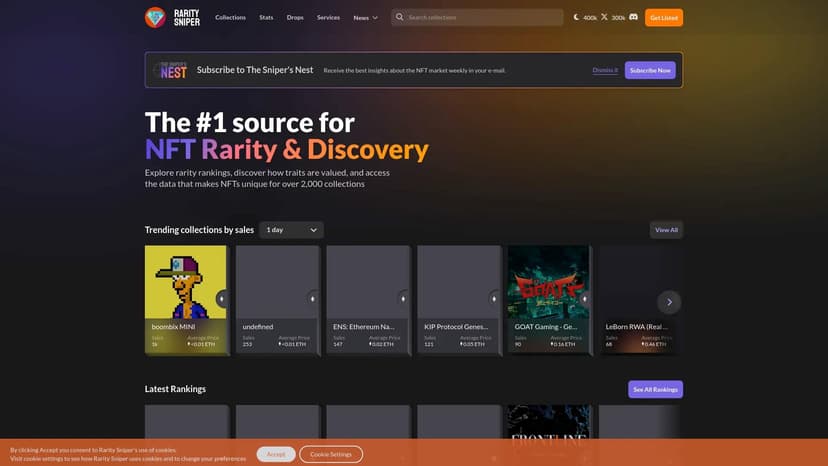Open the Discord icon in header
Image resolution: width=828 pixels, height=466 pixels.
(633, 17)
